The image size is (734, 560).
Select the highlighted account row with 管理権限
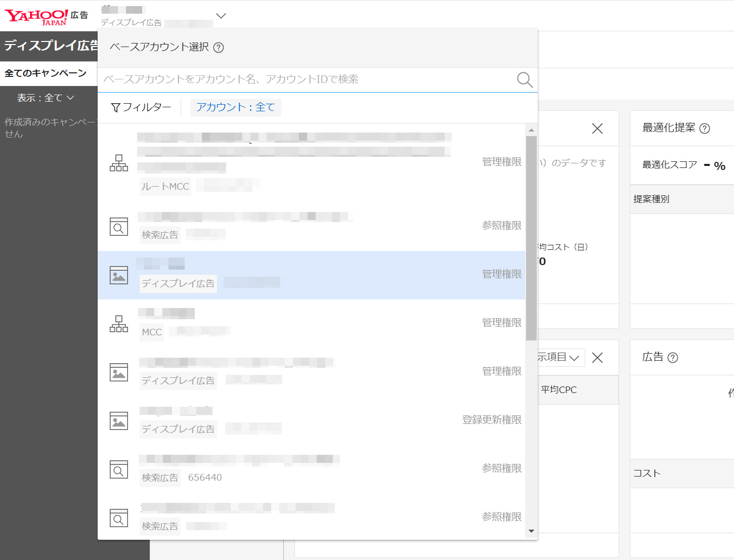[314, 275]
